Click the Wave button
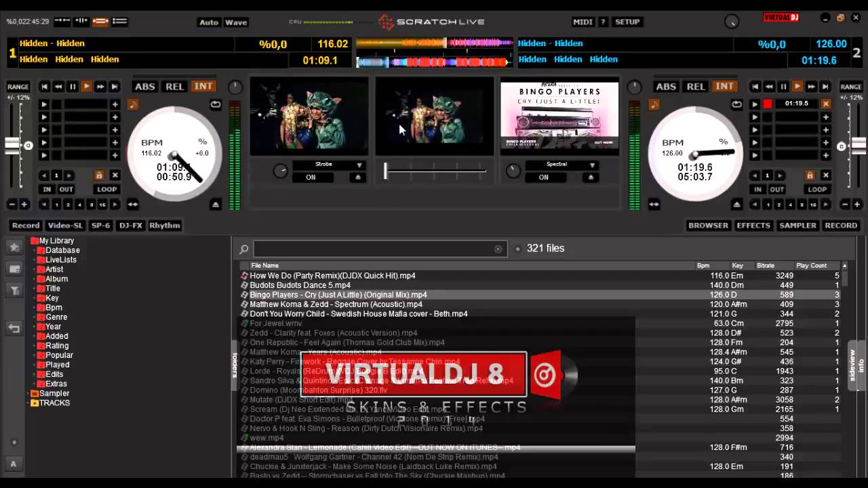 [236, 22]
